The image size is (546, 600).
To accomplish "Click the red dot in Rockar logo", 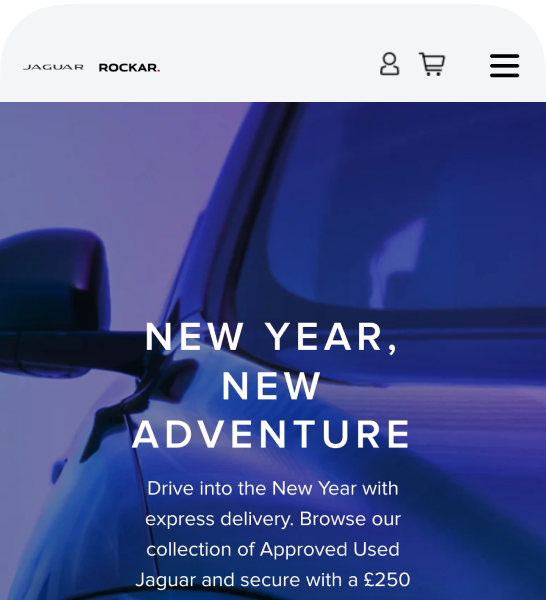I will click(158, 70).
